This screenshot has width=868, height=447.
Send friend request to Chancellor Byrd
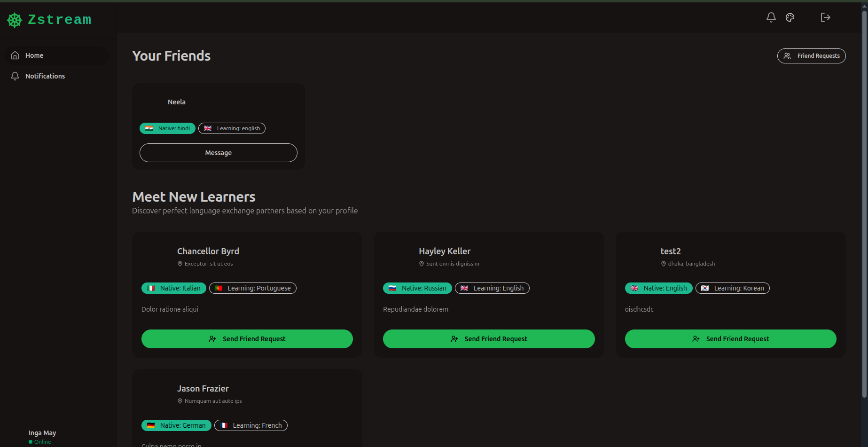(x=247, y=339)
